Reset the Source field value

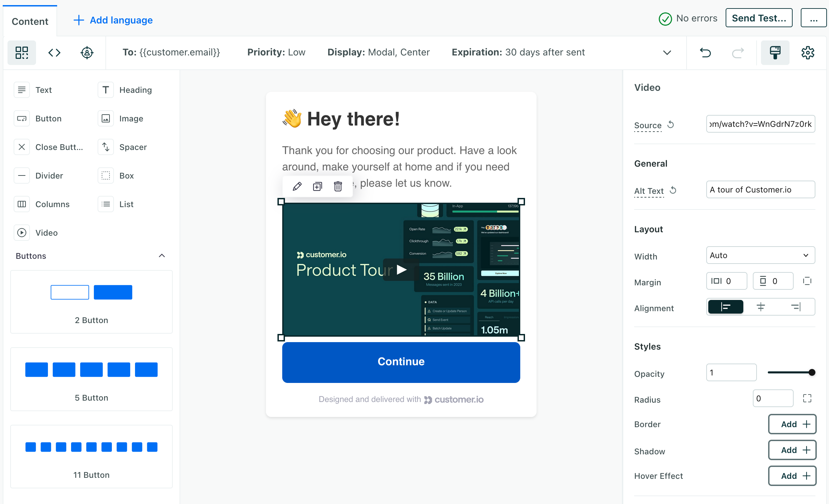pos(671,124)
